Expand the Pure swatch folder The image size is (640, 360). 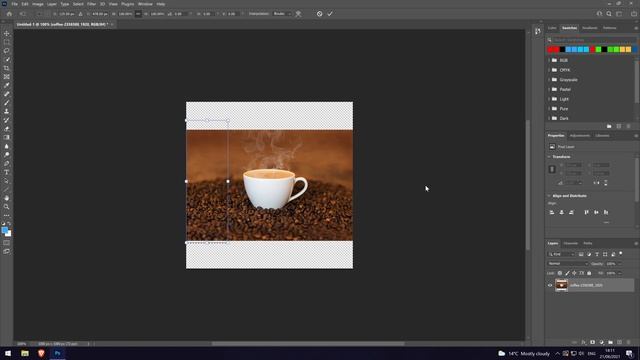(x=549, y=109)
